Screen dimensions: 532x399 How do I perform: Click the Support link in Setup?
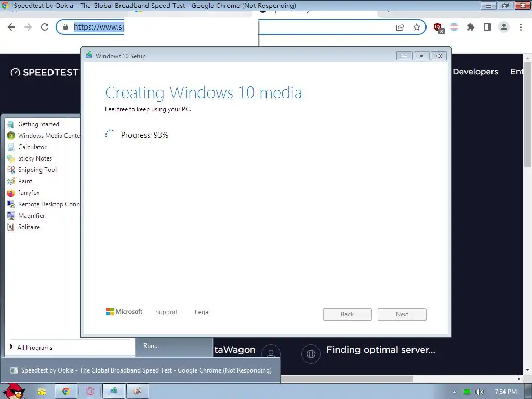coord(167,312)
